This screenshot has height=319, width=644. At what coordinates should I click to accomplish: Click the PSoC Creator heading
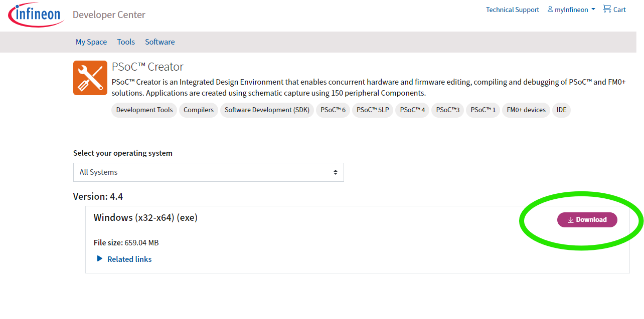click(x=147, y=67)
